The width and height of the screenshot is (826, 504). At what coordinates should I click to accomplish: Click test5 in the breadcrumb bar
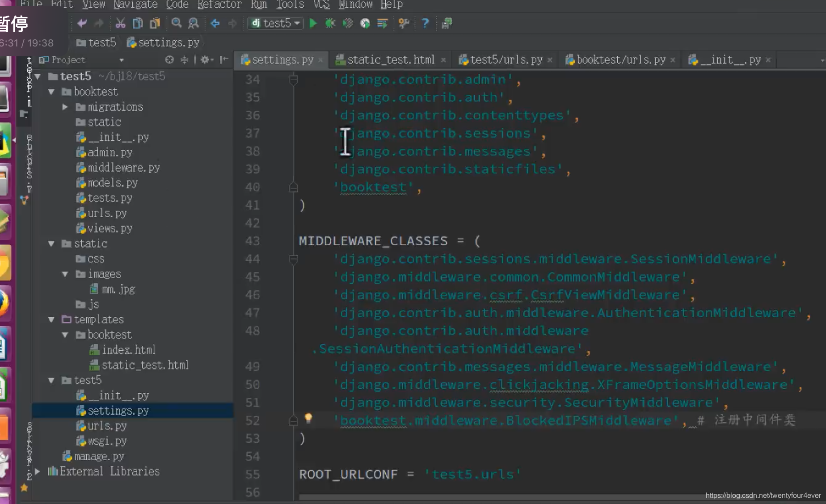(x=97, y=43)
